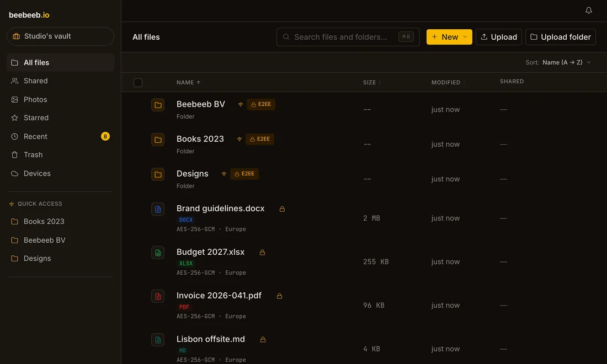Tick the select-all checkbox

138,82
